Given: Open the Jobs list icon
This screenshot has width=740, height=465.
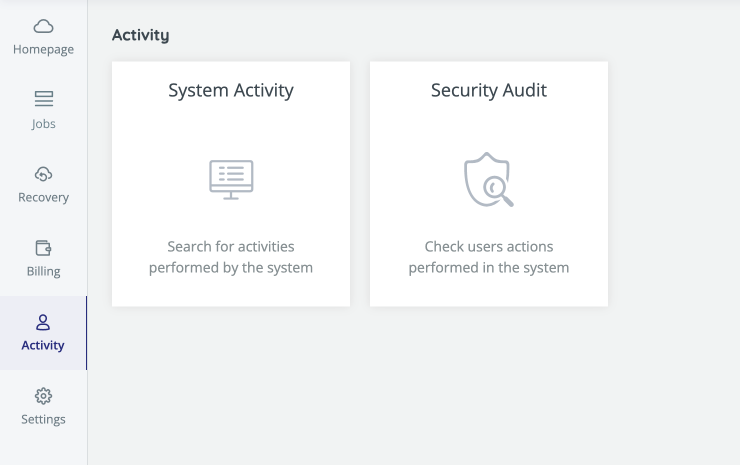Looking at the screenshot, I should point(43,99).
